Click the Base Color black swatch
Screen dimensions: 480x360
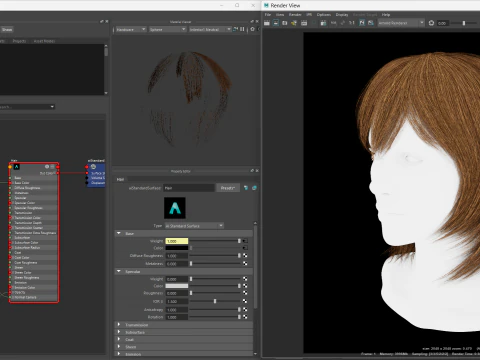177,248
